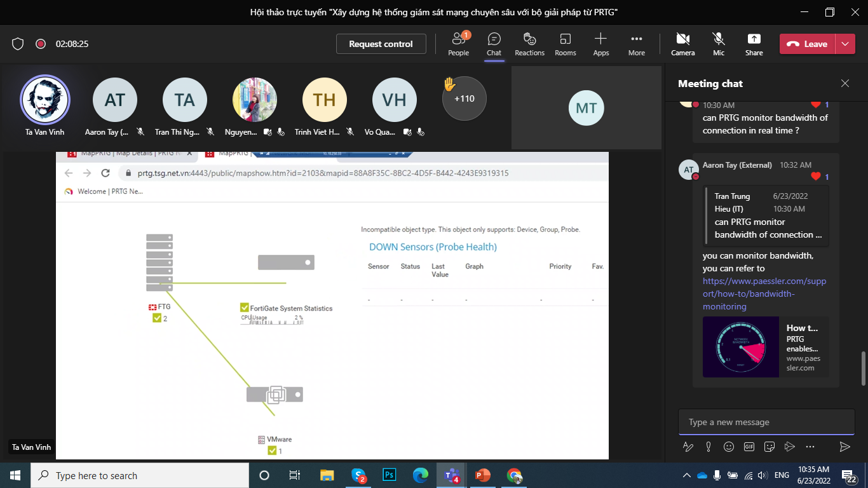The width and height of the screenshot is (868, 488).
Task: Click the heart reaction on Aaron Tay message
Action: pyautogui.click(x=816, y=177)
